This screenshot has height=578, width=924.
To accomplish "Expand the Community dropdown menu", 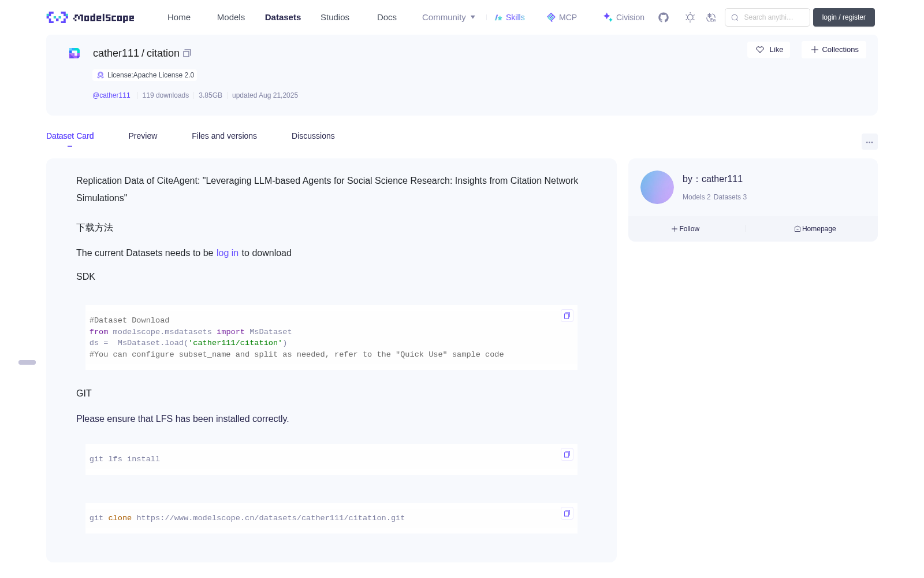I will pos(449,17).
